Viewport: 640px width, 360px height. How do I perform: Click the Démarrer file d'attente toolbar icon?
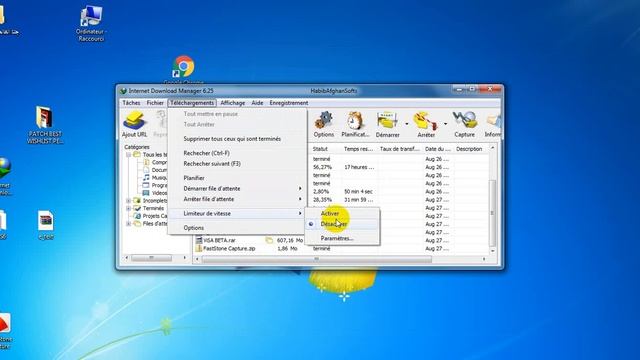387,120
